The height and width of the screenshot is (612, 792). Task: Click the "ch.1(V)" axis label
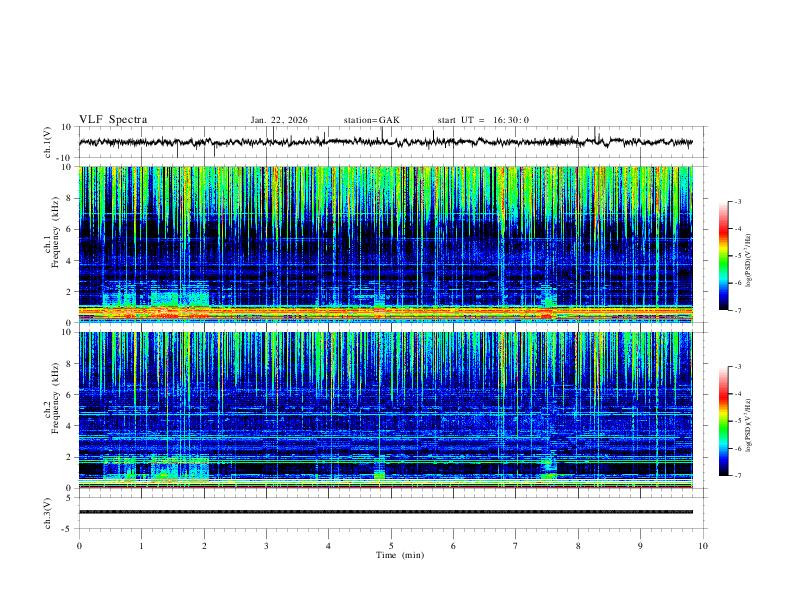[48, 142]
